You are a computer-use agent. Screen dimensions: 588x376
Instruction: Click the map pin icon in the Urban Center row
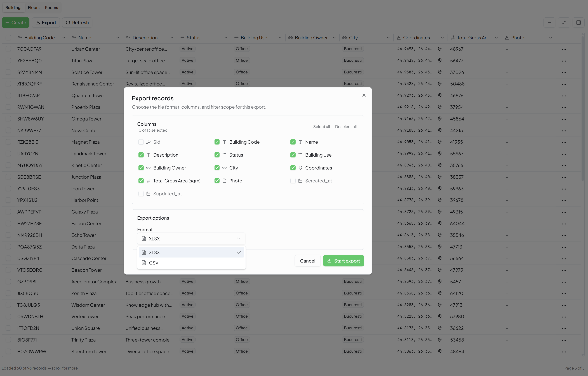439,49
